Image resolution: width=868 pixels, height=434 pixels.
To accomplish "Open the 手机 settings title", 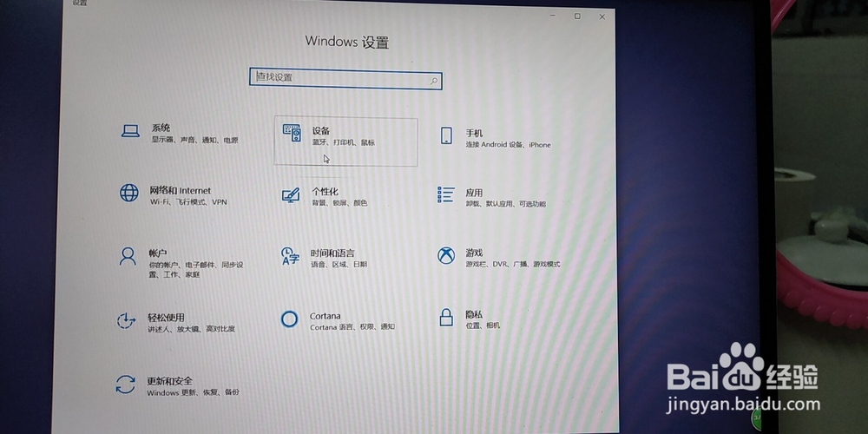I will point(474,133).
